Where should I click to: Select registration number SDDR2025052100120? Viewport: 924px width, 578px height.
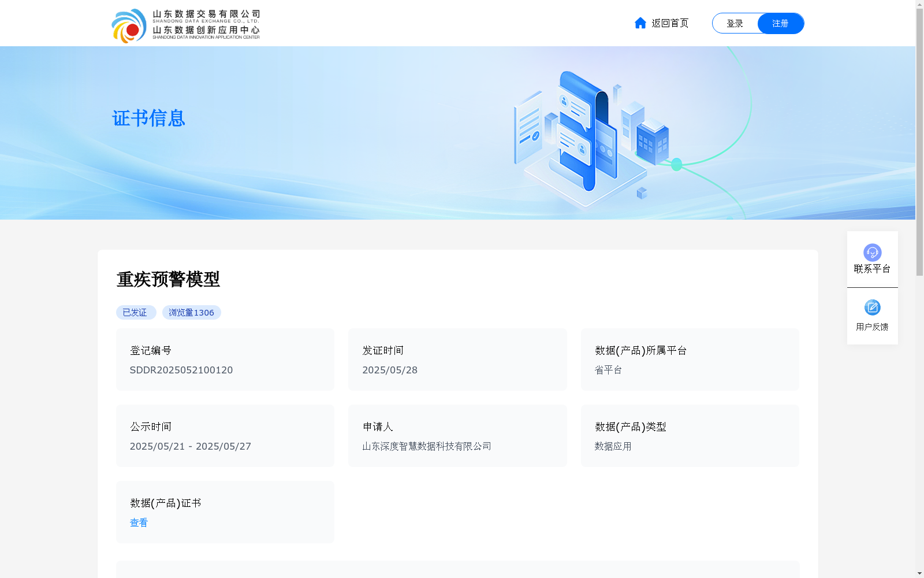coord(181,370)
